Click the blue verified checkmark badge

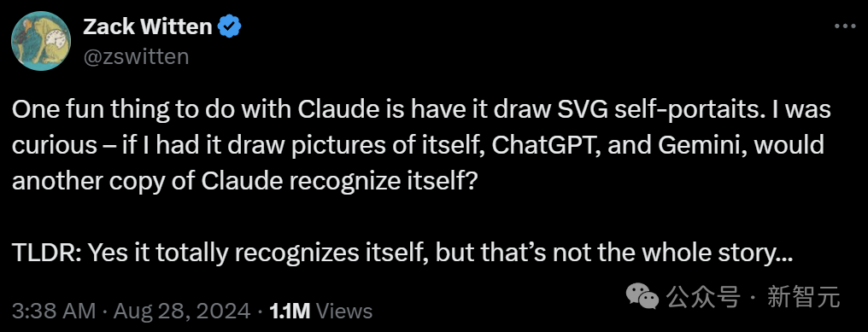tap(229, 26)
